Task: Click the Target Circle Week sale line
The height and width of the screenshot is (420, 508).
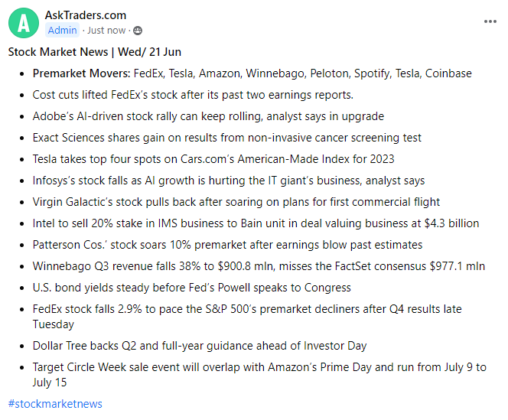Action: pyautogui.click(x=259, y=367)
